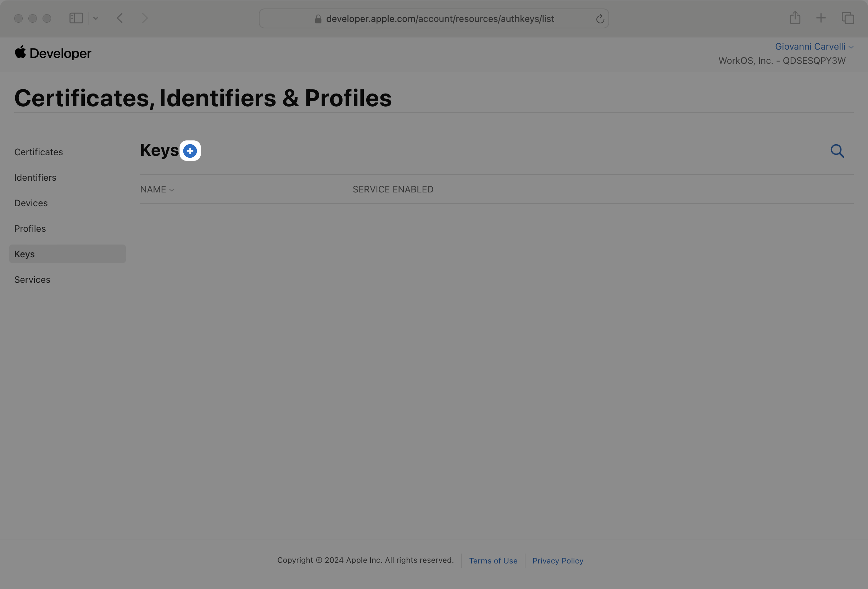Viewport: 868px width, 589px height.
Task: Click Terms of Use link in footer
Action: pyautogui.click(x=493, y=561)
